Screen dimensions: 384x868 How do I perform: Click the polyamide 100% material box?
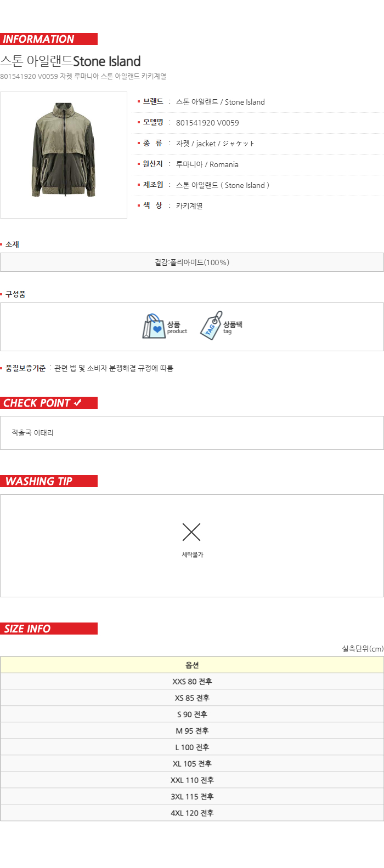pyautogui.click(x=192, y=262)
